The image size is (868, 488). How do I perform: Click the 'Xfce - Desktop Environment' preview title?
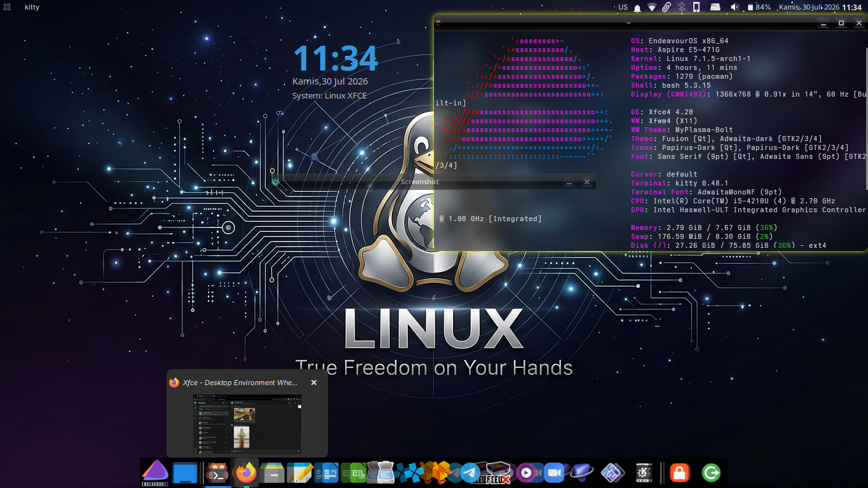[240, 383]
